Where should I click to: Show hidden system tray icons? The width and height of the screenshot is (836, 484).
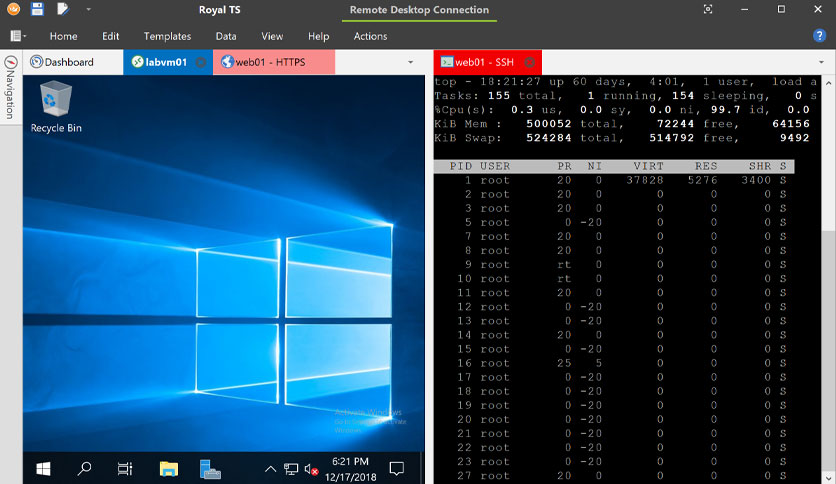coord(270,469)
